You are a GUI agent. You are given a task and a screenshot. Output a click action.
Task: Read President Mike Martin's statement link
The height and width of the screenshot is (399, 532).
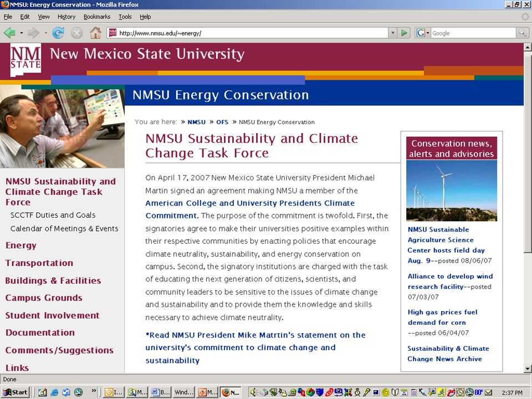point(255,348)
